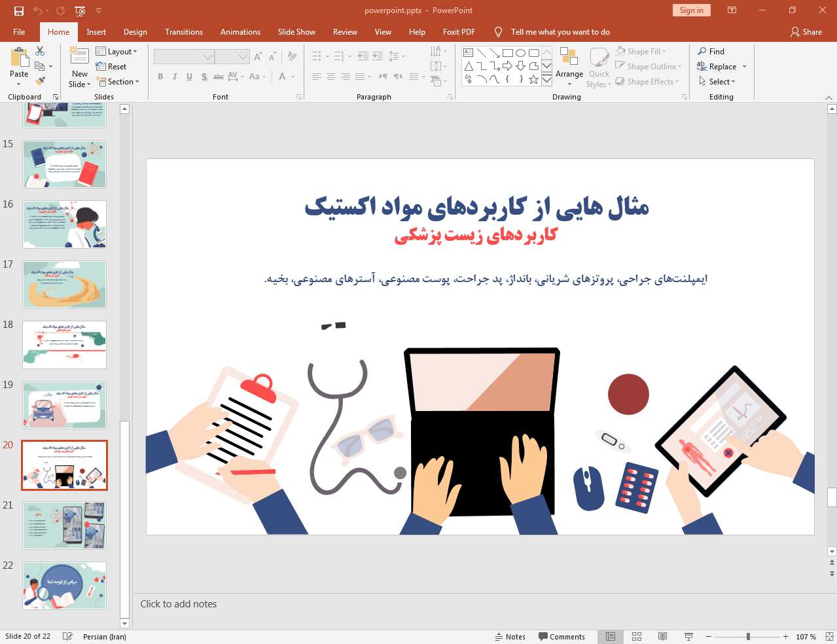Zoom in with the plus button
This screenshot has width=837, height=644.
tap(786, 637)
